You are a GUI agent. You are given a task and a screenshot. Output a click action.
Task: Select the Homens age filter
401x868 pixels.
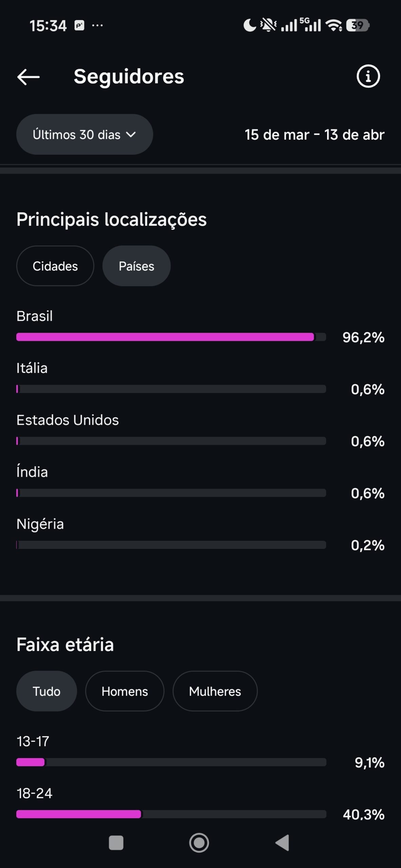pyautogui.click(x=125, y=691)
